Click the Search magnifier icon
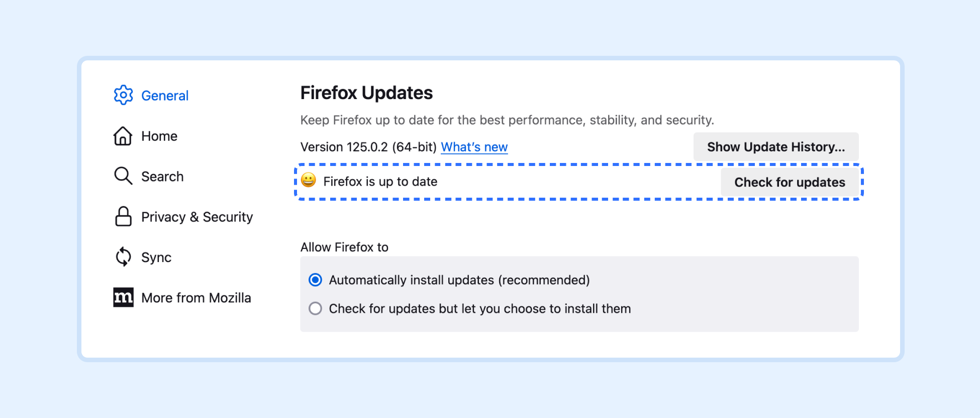This screenshot has height=418, width=980. click(123, 176)
